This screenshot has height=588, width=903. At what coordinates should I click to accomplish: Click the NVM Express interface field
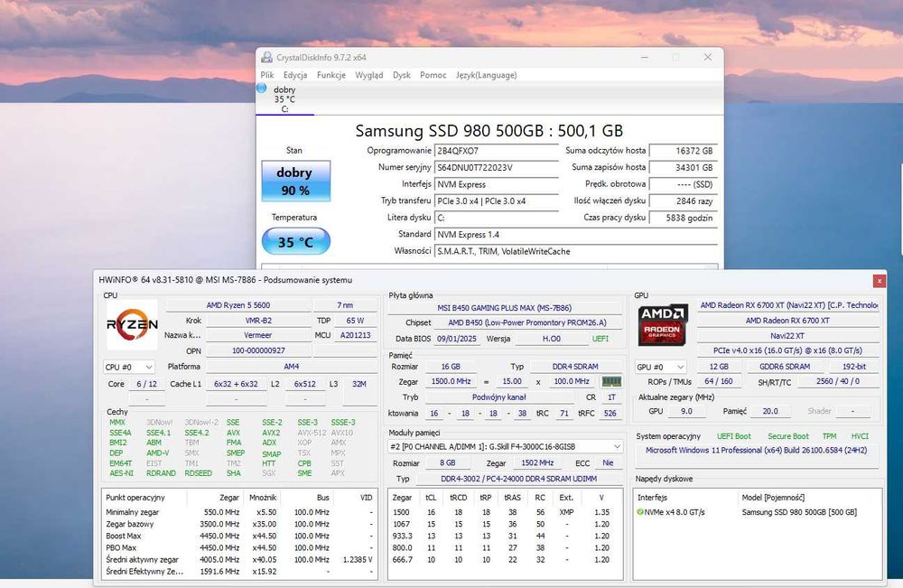tap(497, 184)
